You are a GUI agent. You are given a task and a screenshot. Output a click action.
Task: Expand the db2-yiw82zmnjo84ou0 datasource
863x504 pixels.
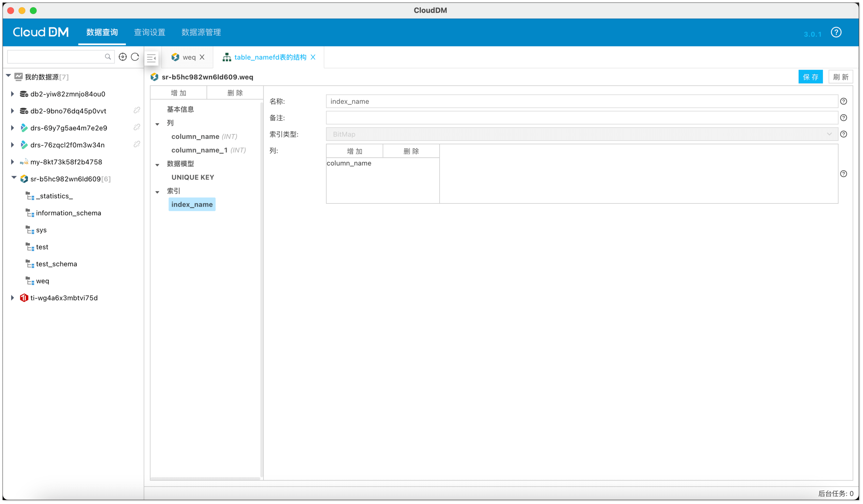pos(12,94)
